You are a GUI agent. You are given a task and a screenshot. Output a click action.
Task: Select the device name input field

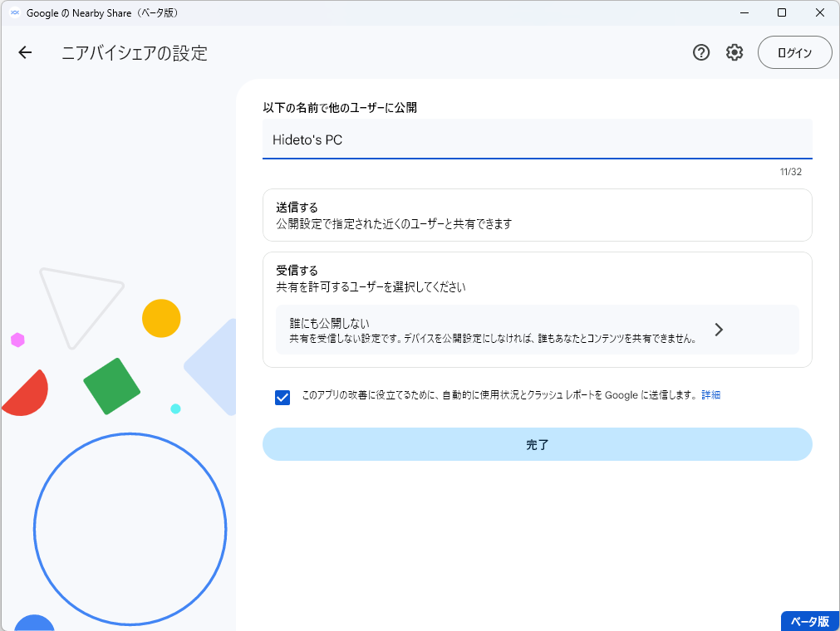[x=537, y=139]
